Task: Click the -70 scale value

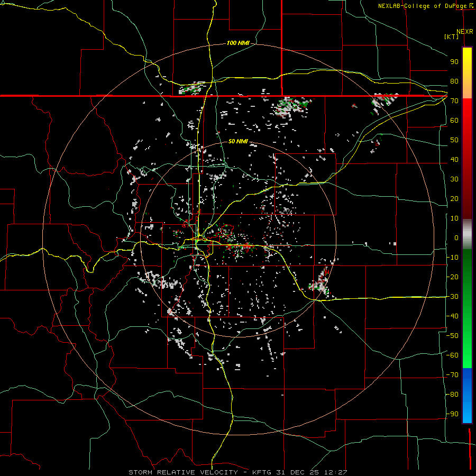Action: coord(452,375)
